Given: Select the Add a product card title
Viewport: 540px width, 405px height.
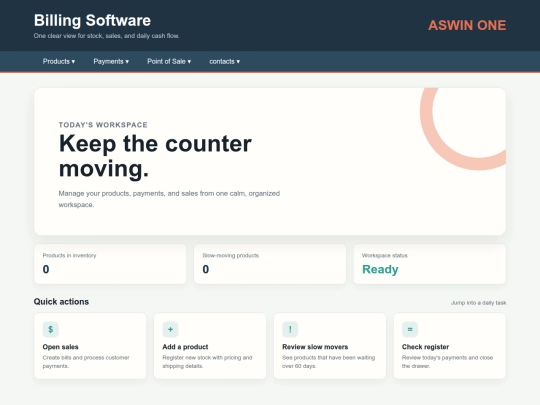Looking at the screenshot, I should [185, 347].
